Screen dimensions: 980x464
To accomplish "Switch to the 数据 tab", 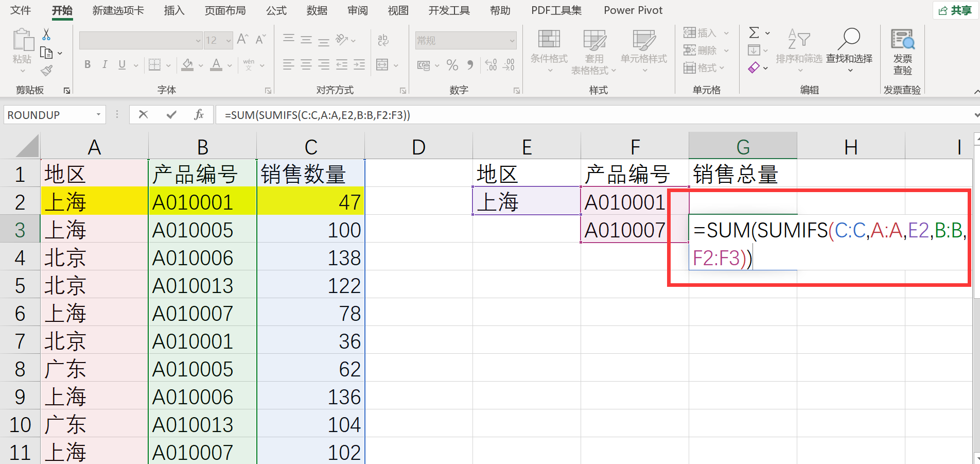I will (317, 10).
